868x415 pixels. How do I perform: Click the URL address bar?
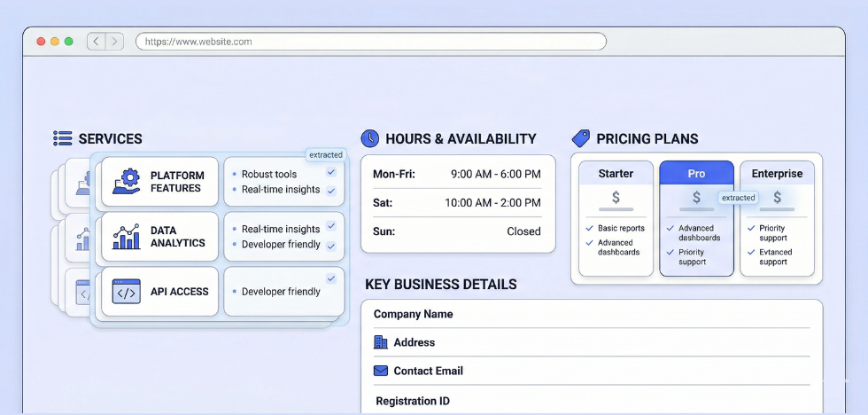coord(370,42)
